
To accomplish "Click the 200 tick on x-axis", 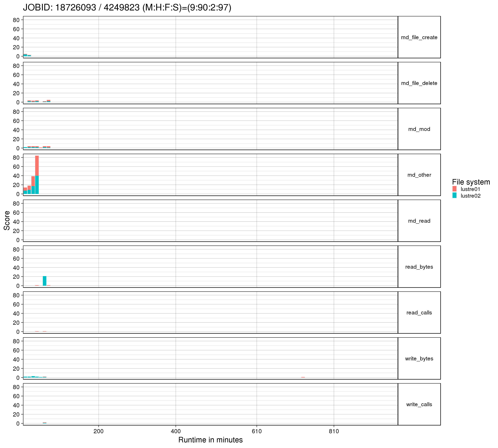I will tap(98, 431).
